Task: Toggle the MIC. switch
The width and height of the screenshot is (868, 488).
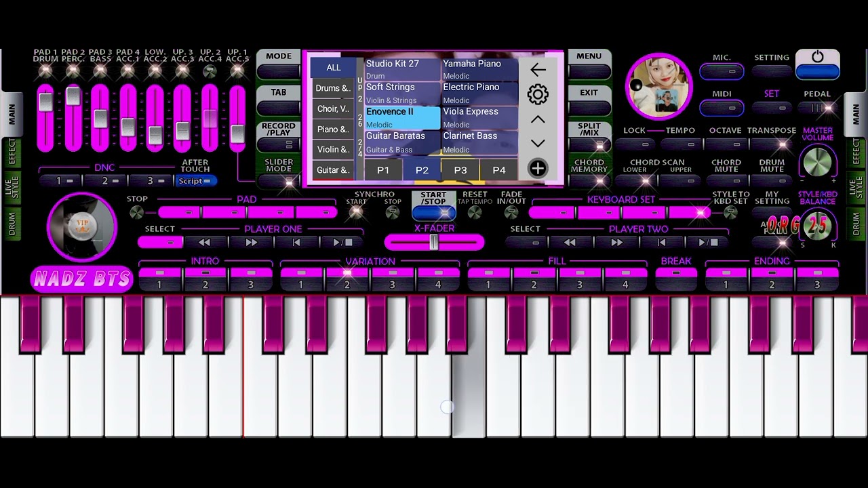Action: coord(722,71)
